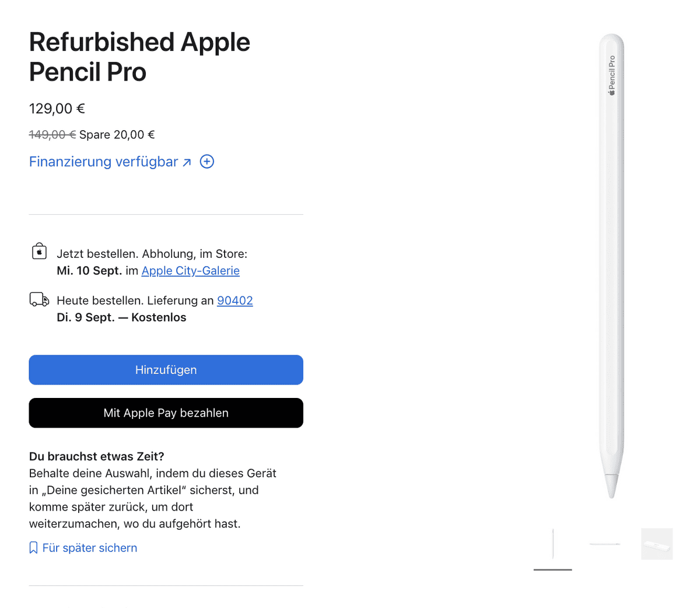Add the Pencil to cart with Hinzufügen

166,370
